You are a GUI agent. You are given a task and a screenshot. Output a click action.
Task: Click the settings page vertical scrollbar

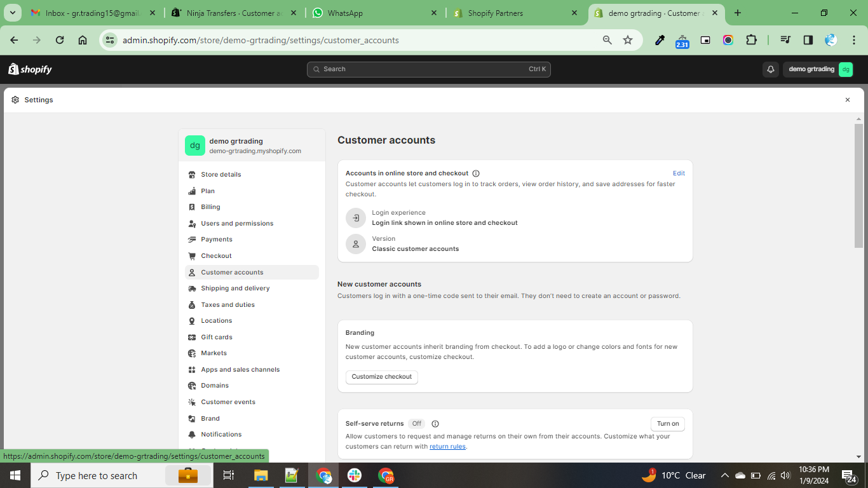(x=859, y=186)
